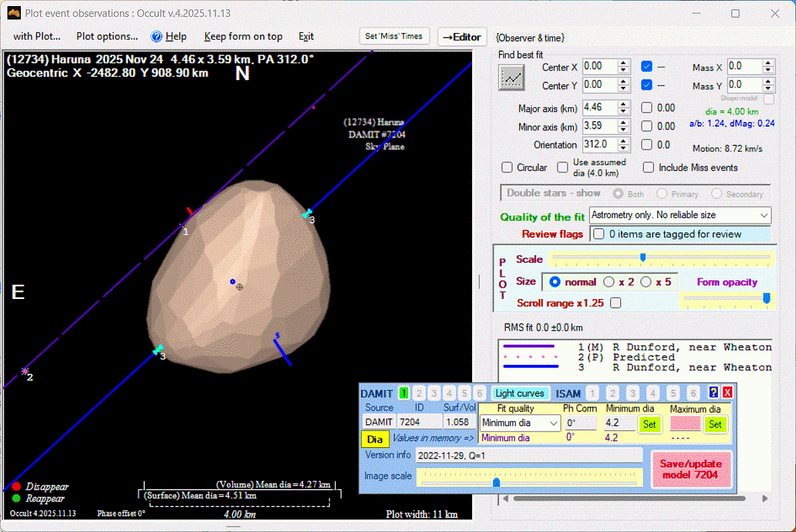Select DAMIT model number 1
This screenshot has height=532, width=796.
(x=404, y=393)
